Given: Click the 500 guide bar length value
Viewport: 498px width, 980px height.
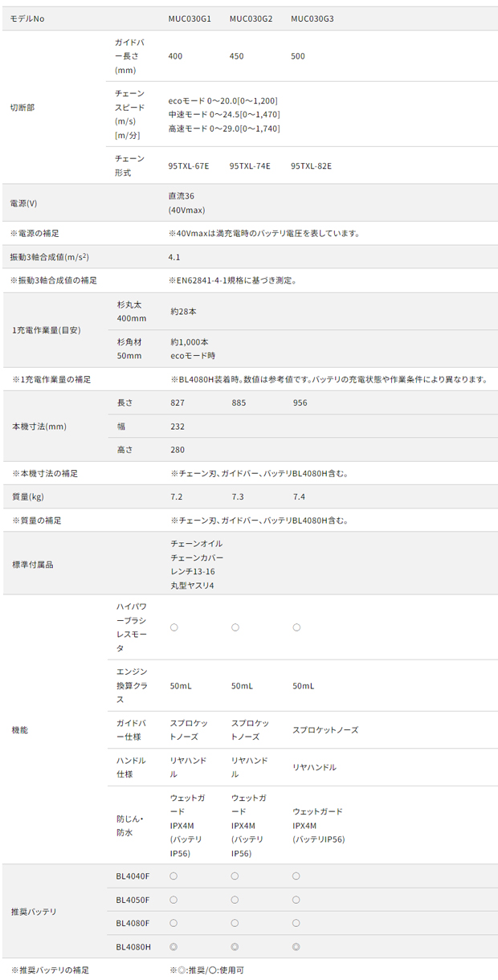Looking at the screenshot, I should 297,56.
